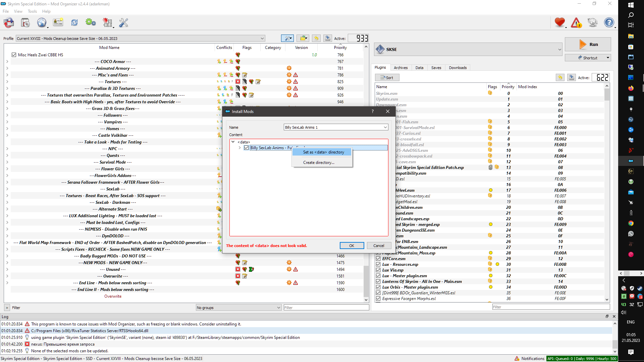Switch to the Archives tab
The image size is (644, 362).
pos(400,68)
